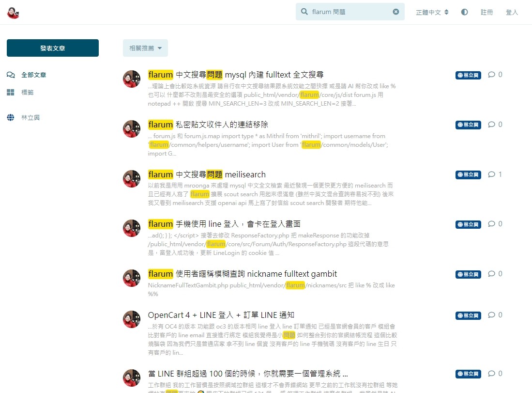
Task: Open post 'flarum 中文搜尋問題 meilisearch'
Action: (207, 174)
